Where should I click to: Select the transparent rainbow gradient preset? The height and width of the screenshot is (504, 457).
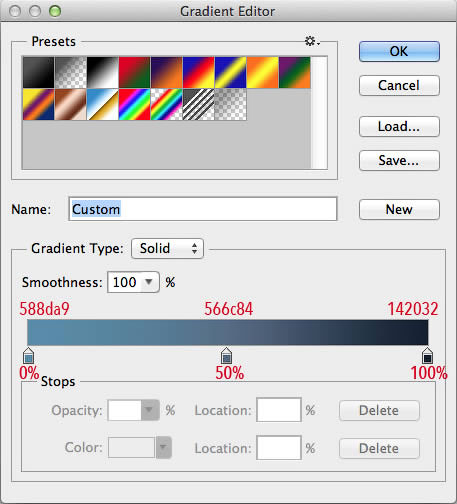(x=167, y=104)
